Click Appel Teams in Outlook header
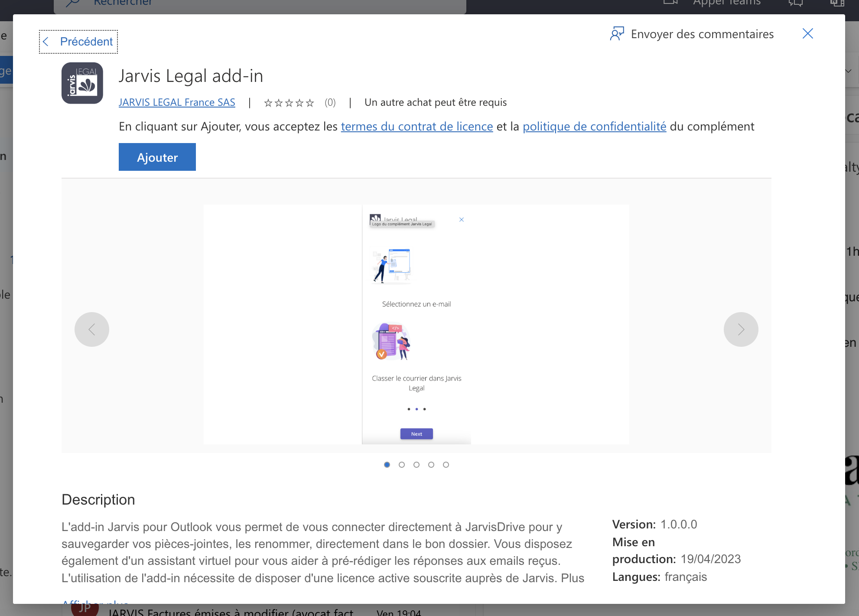859x616 pixels. click(x=727, y=3)
